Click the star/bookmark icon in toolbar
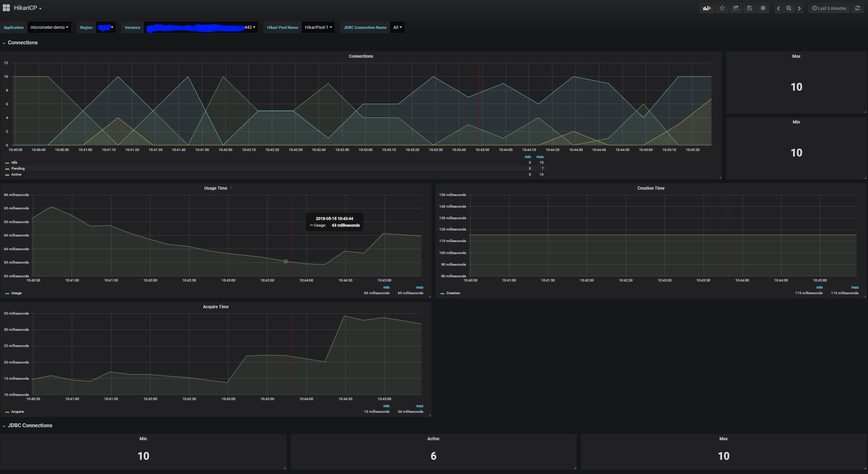 722,8
